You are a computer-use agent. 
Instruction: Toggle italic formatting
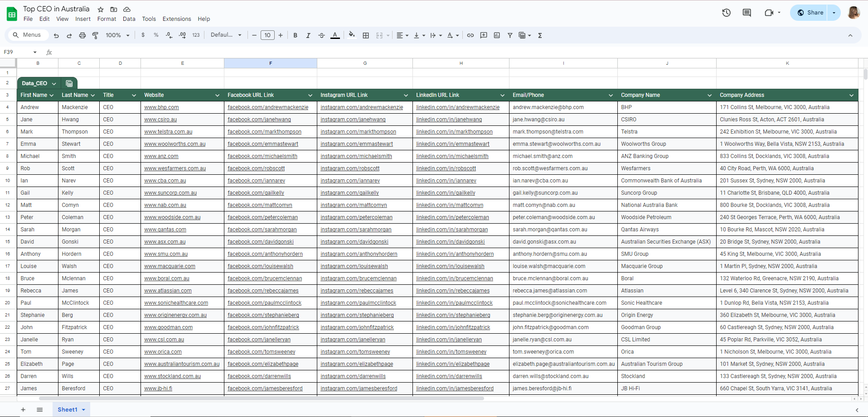pos(308,35)
